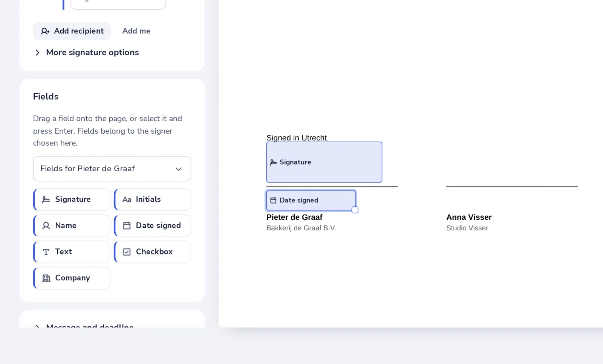The height and width of the screenshot is (364, 603).
Task: Click the Aa icon beside Initials
Action: click(x=127, y=200)
